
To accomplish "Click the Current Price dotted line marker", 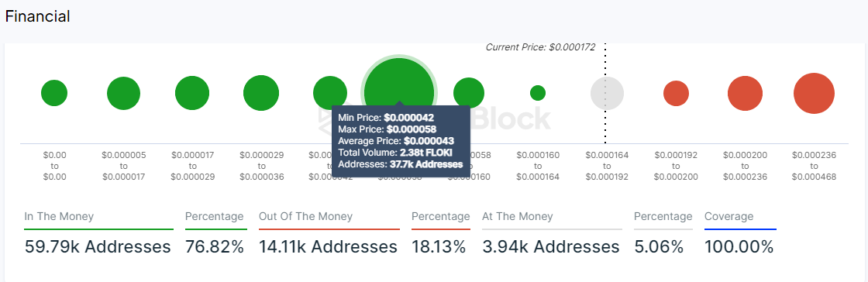I will [x=605, y=93].
